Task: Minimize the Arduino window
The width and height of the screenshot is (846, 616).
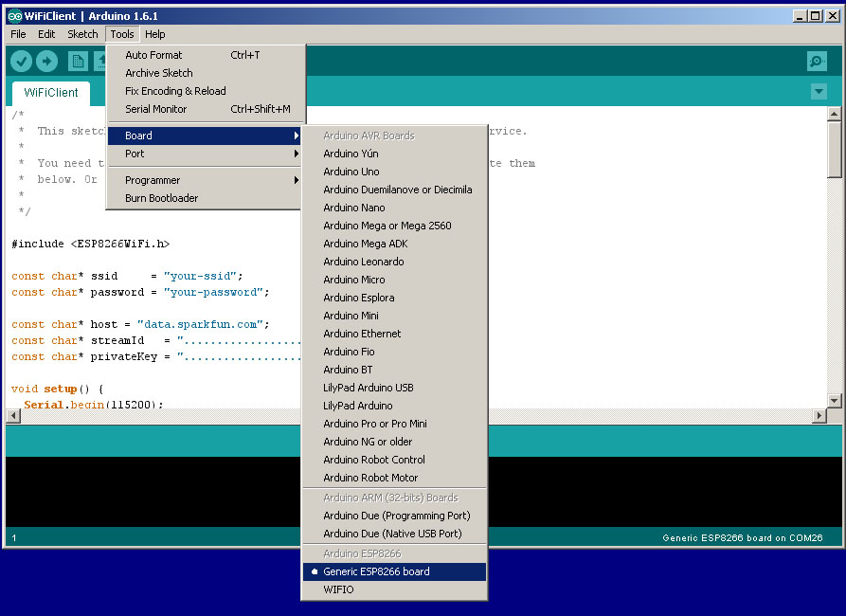Action: (800, 16)
